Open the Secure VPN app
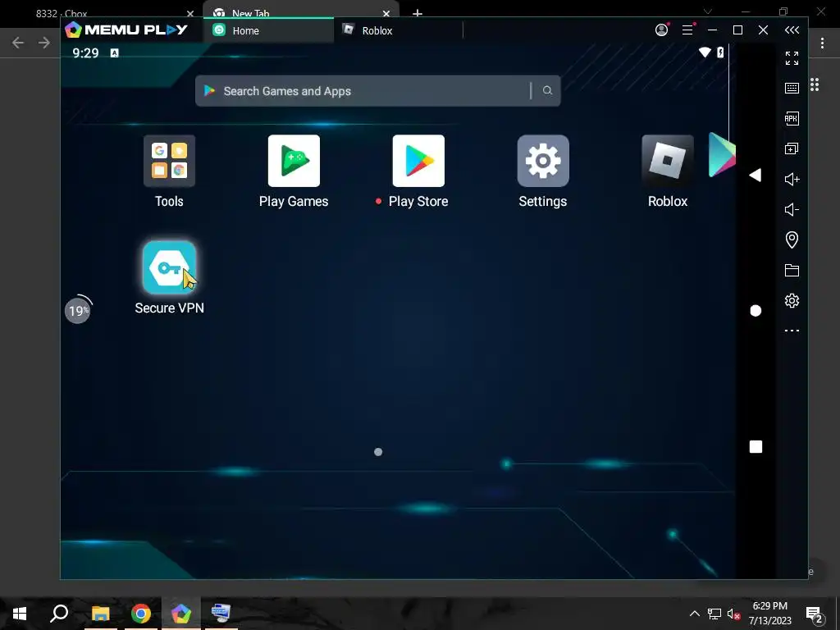Viewport: 840px width, 630px height. pos(169,267)
